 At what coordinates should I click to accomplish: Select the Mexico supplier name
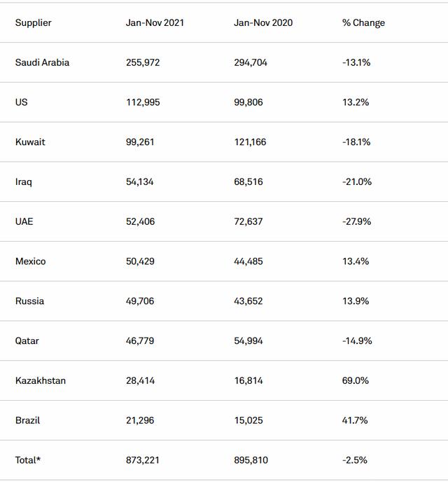click(x=30, y=261)
